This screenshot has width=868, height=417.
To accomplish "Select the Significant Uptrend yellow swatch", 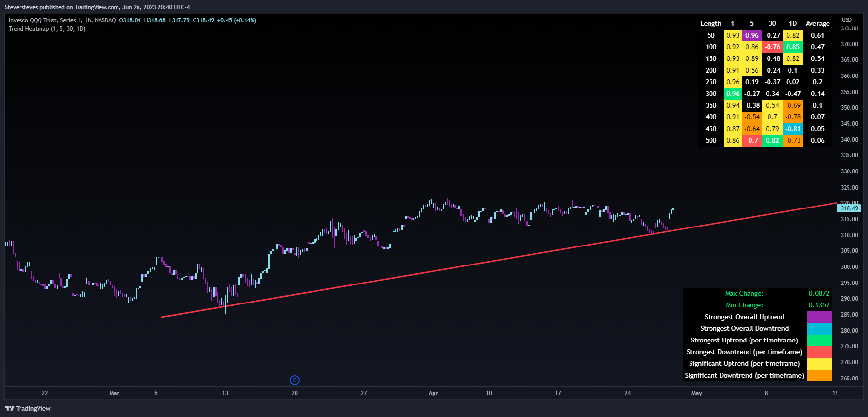I will 819,363.
